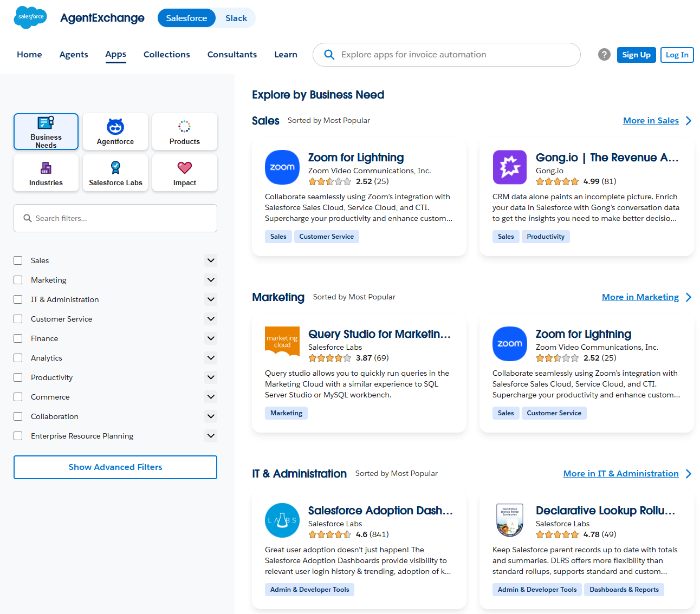Click the Salesforce cloud logo
700x614 pixels.
[x=30, y=17]
